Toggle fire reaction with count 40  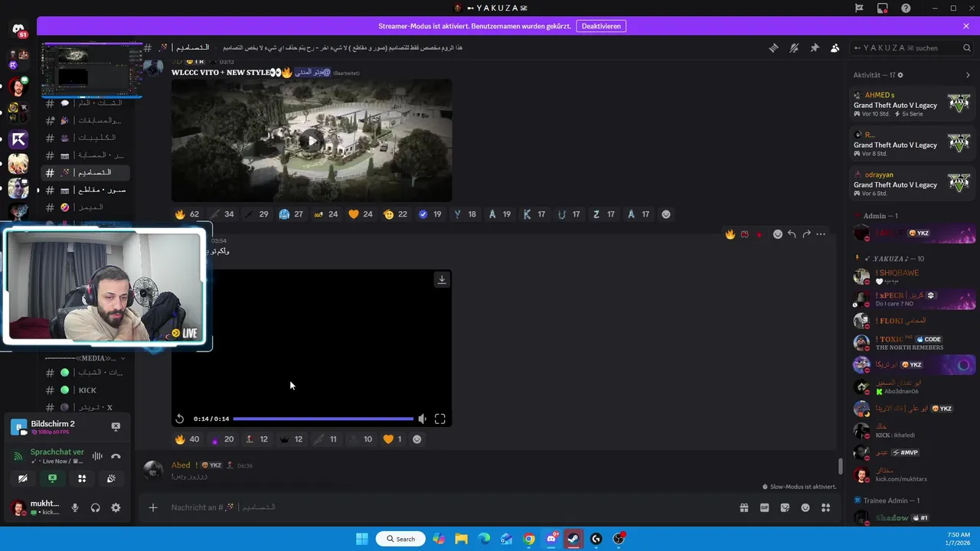(x=188, y=439)
